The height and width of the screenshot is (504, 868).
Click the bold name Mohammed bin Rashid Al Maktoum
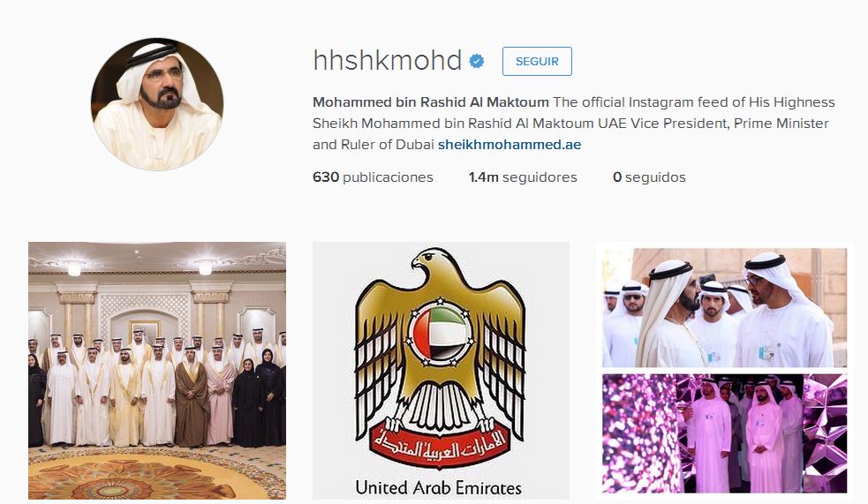431,102
